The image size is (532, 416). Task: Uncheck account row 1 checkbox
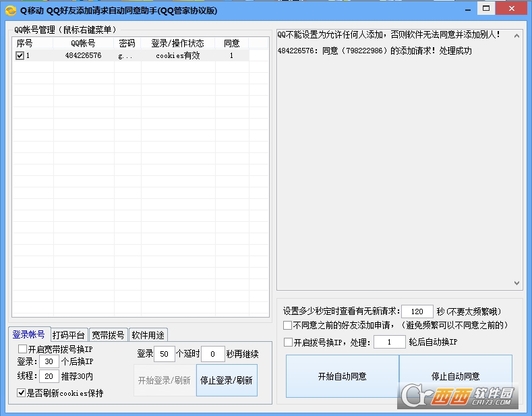tap(20, 55)
